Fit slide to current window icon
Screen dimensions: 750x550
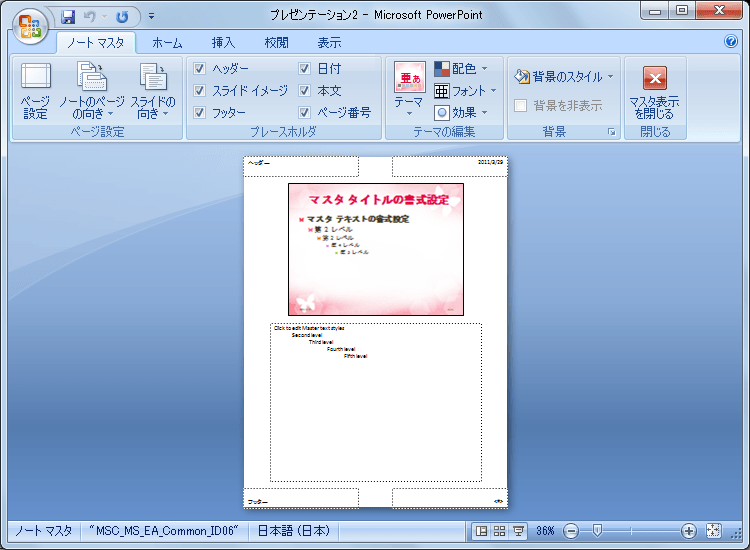pyautogui.click(x=713, y=530)
